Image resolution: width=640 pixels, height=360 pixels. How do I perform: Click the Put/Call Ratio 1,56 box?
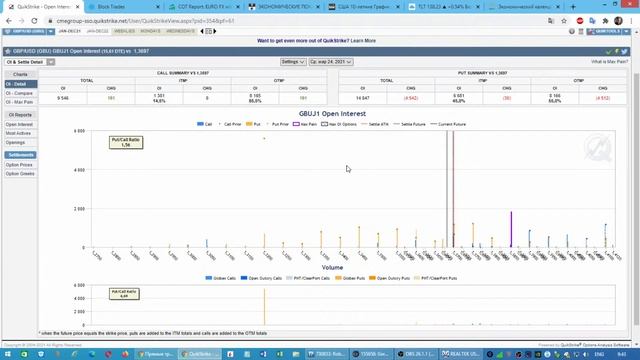[126, 142]
